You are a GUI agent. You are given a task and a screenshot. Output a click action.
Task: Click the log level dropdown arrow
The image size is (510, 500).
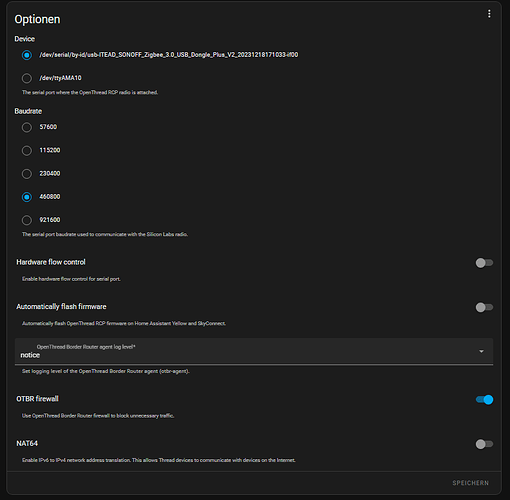click(481, 351)
